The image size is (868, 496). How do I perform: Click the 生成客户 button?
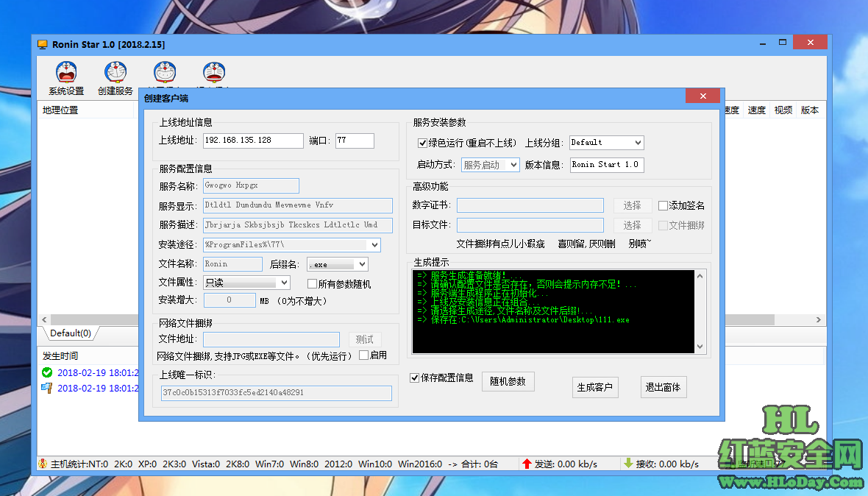click(x=594, y=387)
